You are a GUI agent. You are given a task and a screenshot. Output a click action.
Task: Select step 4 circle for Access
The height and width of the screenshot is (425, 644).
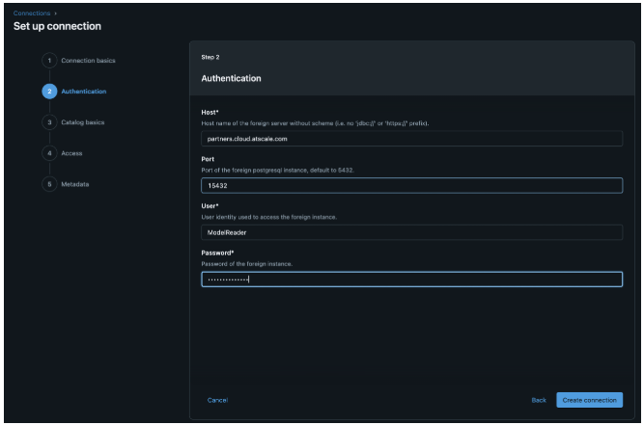pos(49,153)
